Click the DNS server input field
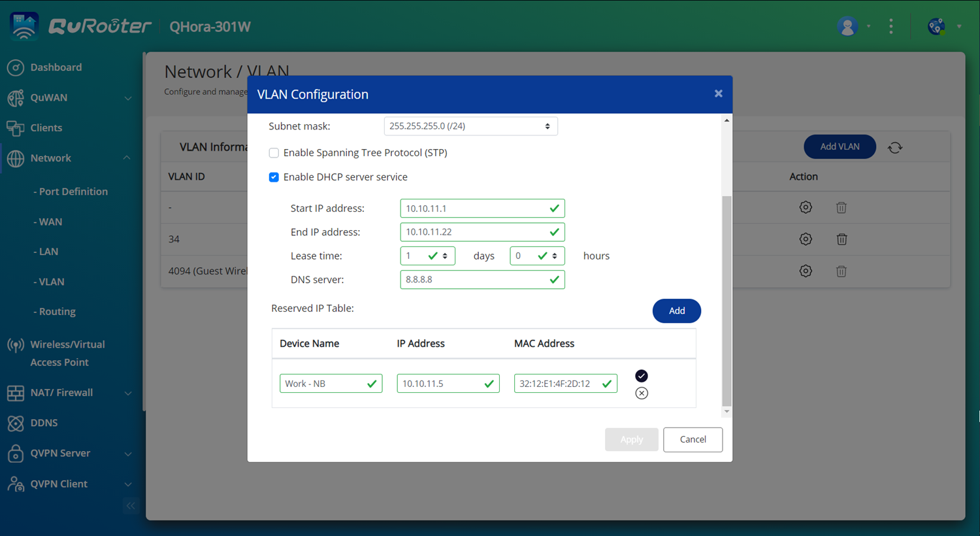The height and width of the screenshot is (536, 980). [476, 280]
